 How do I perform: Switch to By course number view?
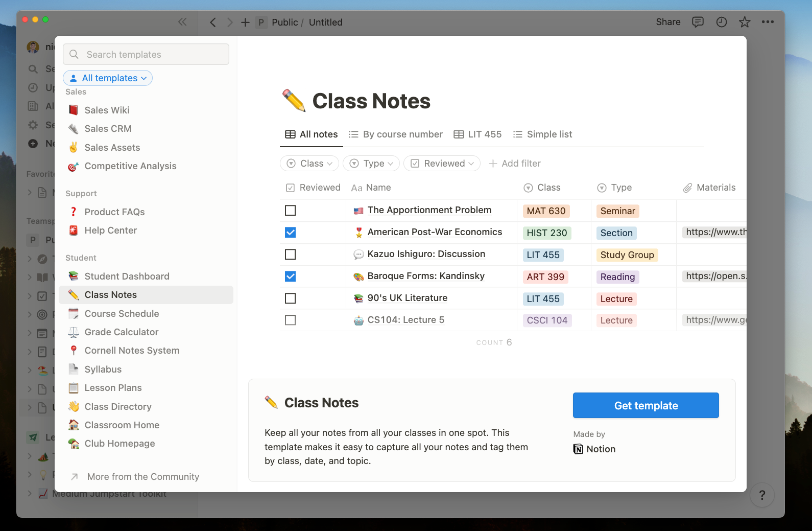tap(396, 134)
